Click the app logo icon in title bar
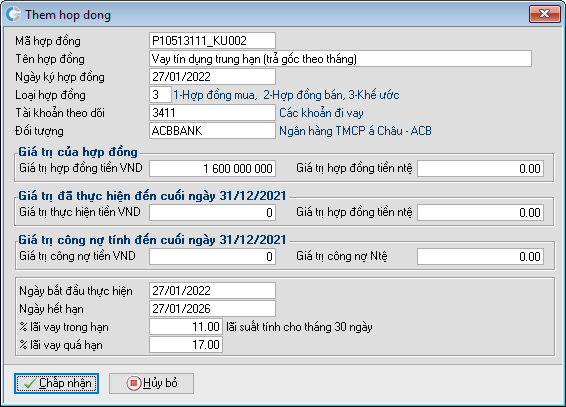This screenshot has width=566, height=407. pyautogui.click(x=13, y=14)
